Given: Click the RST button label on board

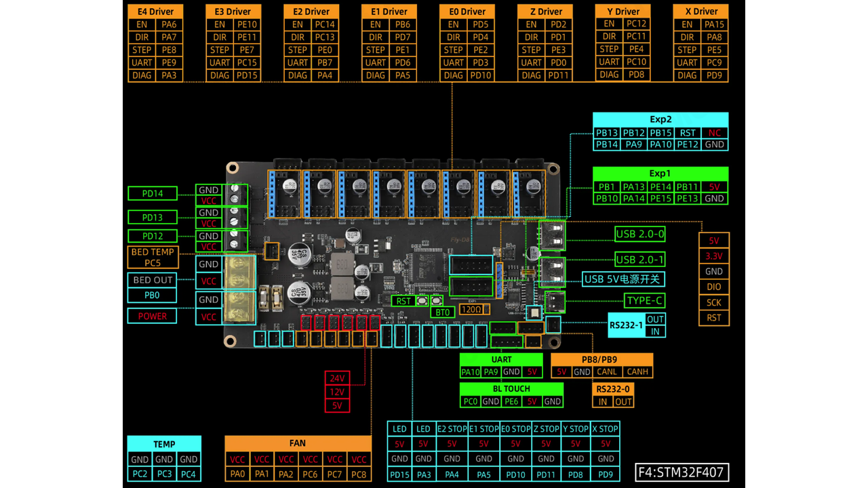Looking at the screenshot, I should 404,301.
